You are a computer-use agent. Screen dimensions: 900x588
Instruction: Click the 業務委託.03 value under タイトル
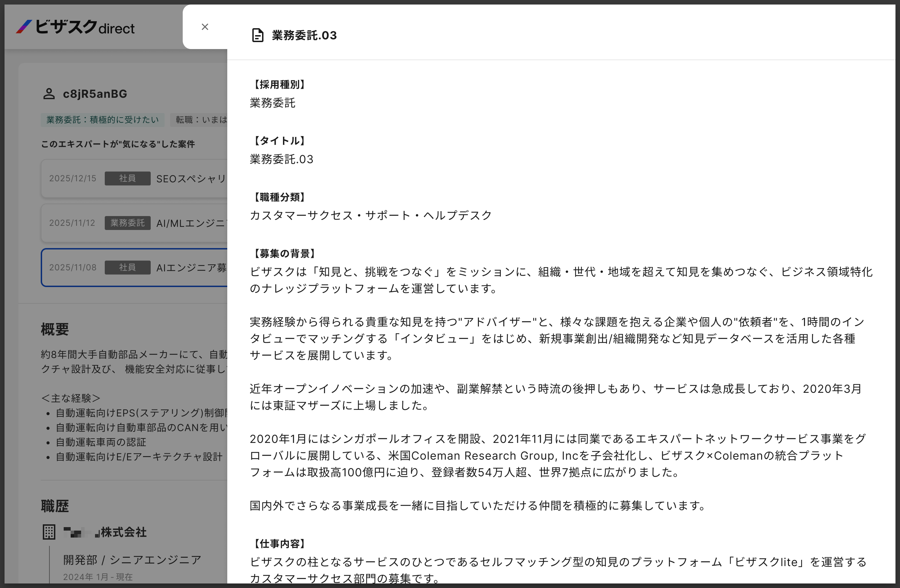(281, 159)
